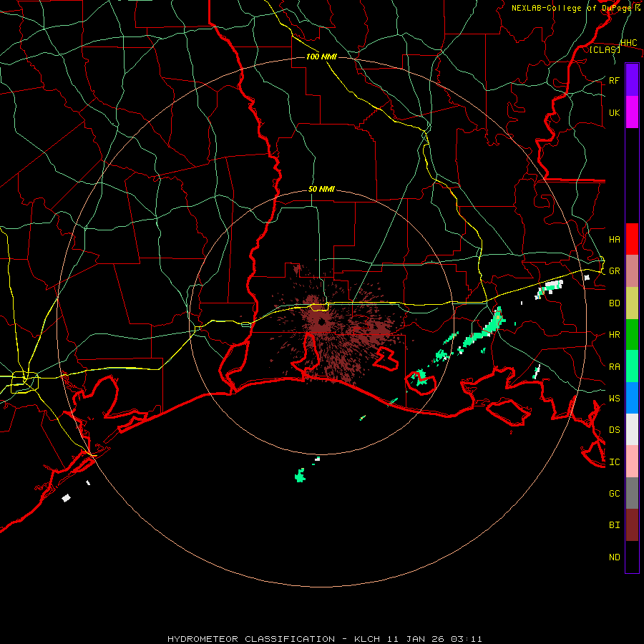This screenshot has width=644, height=644.
Task: Click the 50 NMI range ring label
Action: coord(321,190)
